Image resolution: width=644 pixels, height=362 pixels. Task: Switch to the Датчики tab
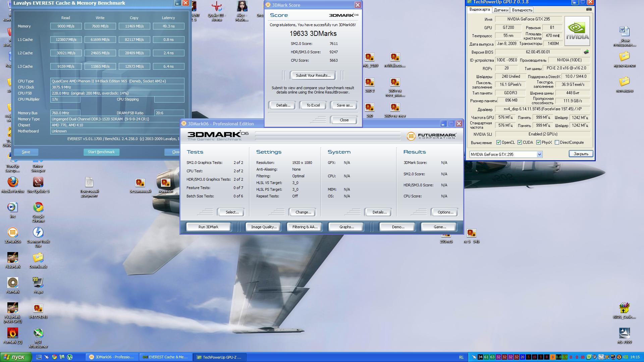[x=501, y=10]
